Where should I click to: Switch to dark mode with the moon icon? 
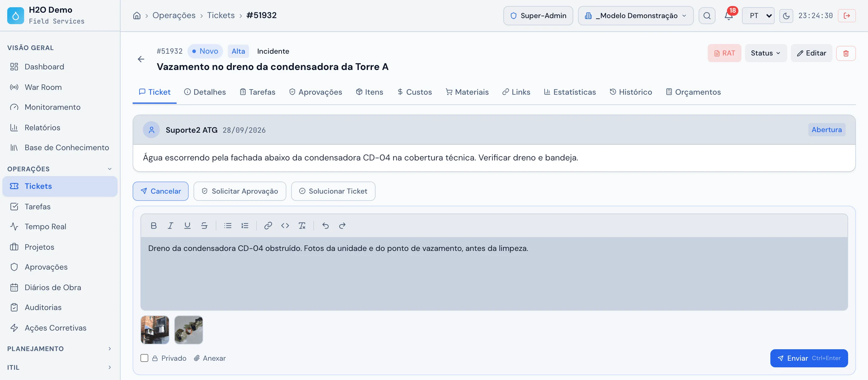pos(786,15)
